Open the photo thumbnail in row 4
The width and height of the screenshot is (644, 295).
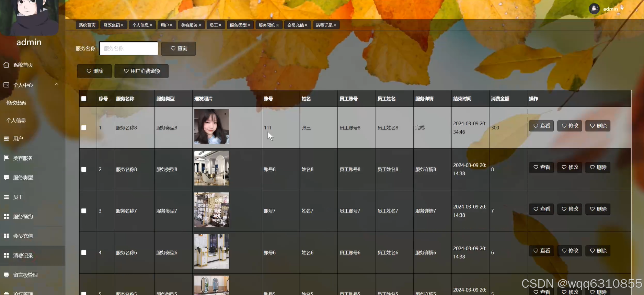tap(211, 251)
